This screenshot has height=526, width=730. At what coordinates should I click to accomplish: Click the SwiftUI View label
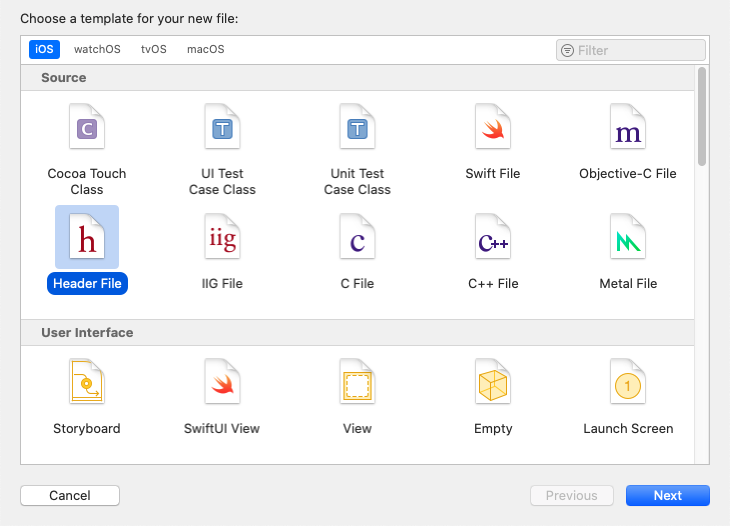coord(222,428)
